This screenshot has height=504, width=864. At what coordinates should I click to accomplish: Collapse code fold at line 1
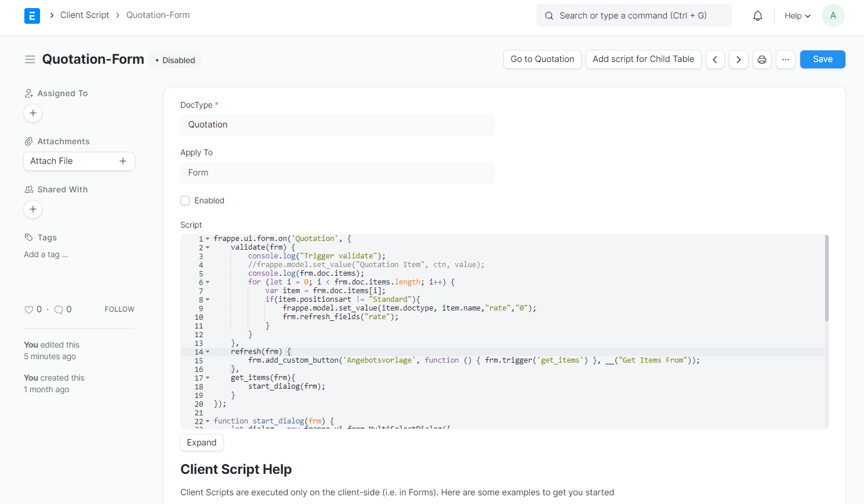[208, 239]
